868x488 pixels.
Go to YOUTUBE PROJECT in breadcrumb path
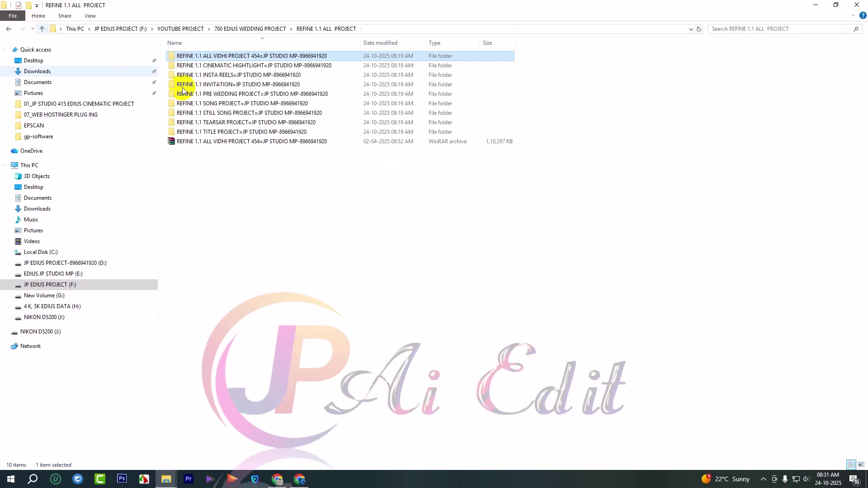click(180, 29)
